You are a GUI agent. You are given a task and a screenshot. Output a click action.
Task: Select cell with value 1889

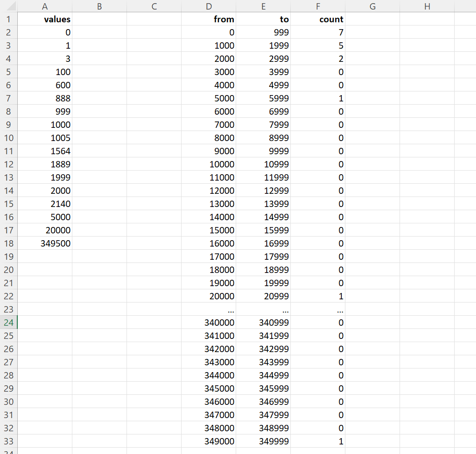tap(45, 164)
